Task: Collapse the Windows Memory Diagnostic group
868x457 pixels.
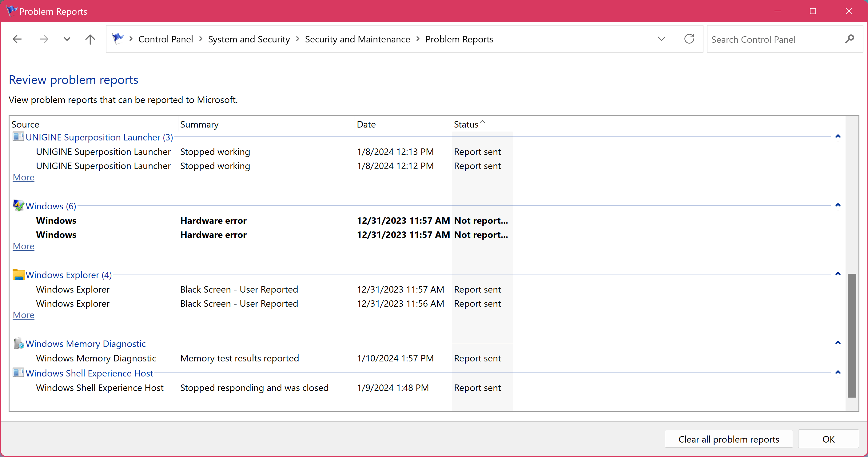Action: pos(838,343)
